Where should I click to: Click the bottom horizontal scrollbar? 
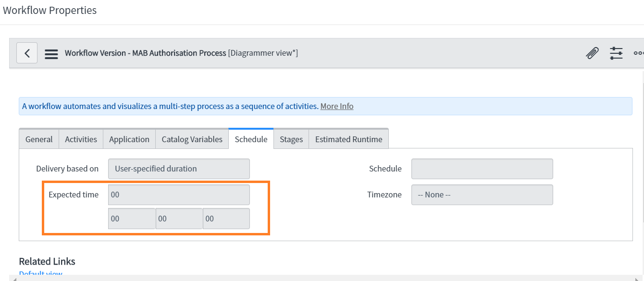click(x=322, y=278)
